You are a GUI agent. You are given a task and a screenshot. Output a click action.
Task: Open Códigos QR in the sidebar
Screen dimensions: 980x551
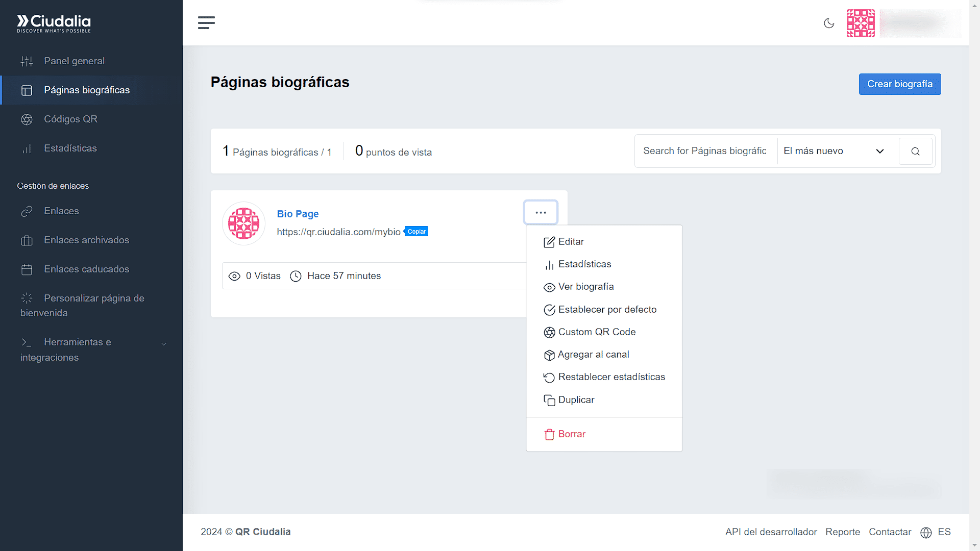point(70,119)
